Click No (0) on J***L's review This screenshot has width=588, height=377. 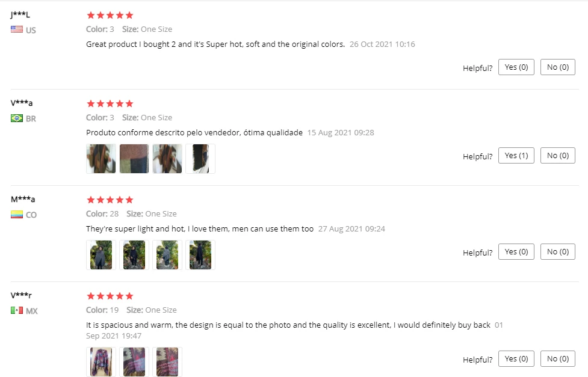point(558,67)
